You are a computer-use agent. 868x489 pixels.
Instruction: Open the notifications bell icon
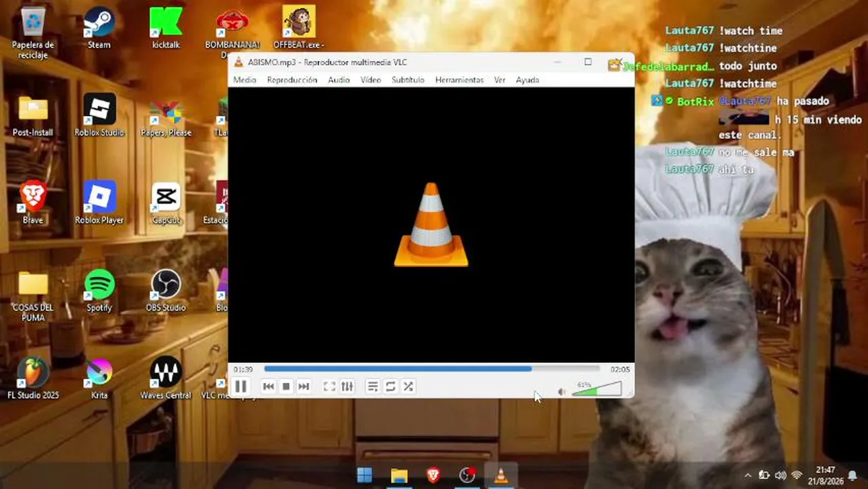click(852, 475)
